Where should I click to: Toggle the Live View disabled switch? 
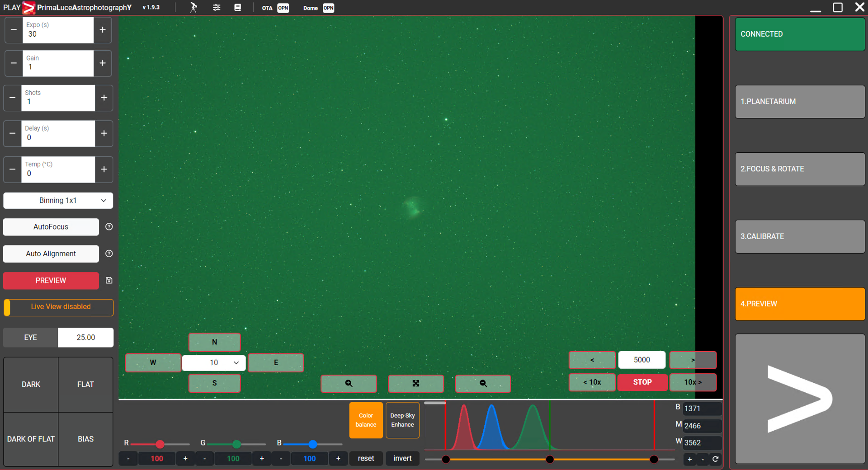58,307
